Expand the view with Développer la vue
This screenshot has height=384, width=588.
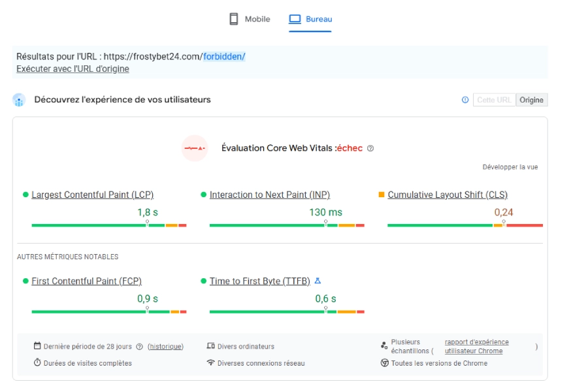tap(510, 167)
